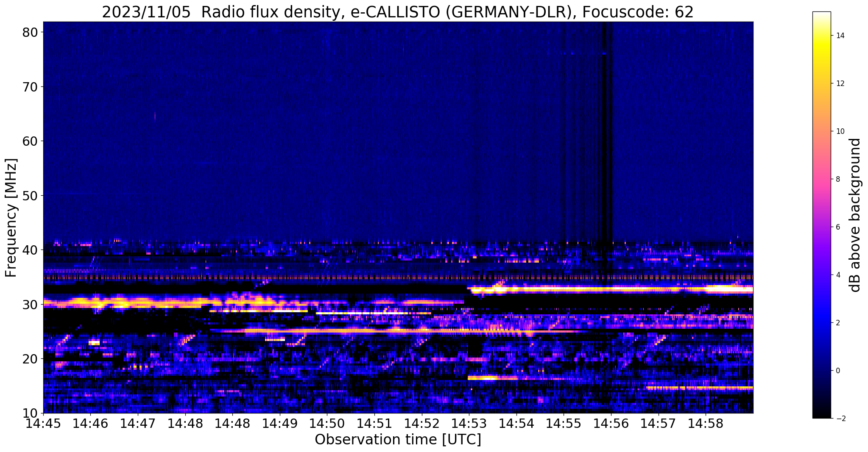
Task: Click the colorbar tick value 14
Action: [x=840, y=36]
